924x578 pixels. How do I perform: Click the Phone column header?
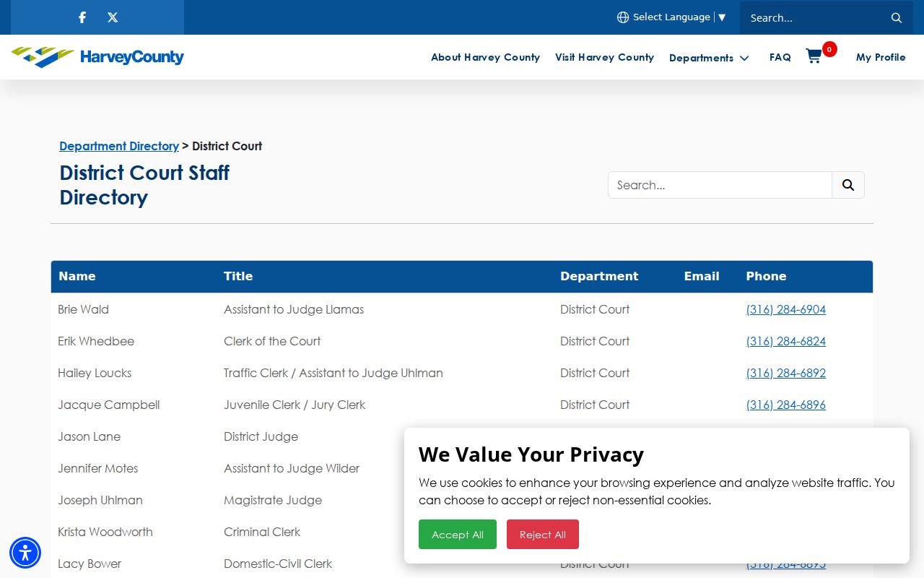(x=766, y=276)
